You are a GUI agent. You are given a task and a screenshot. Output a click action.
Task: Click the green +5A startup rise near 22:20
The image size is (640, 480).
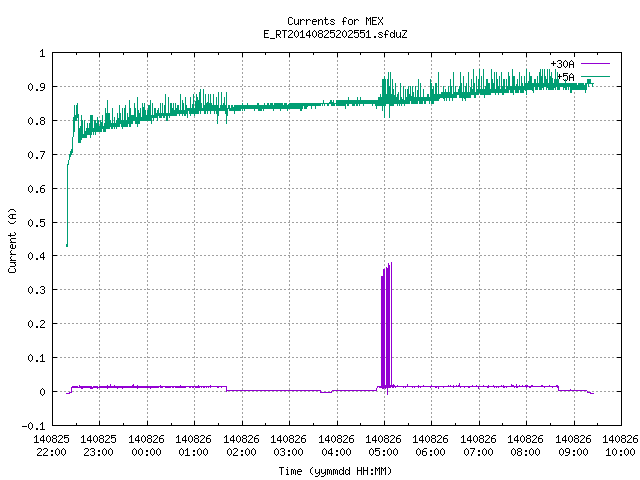(x=68, y=204)
